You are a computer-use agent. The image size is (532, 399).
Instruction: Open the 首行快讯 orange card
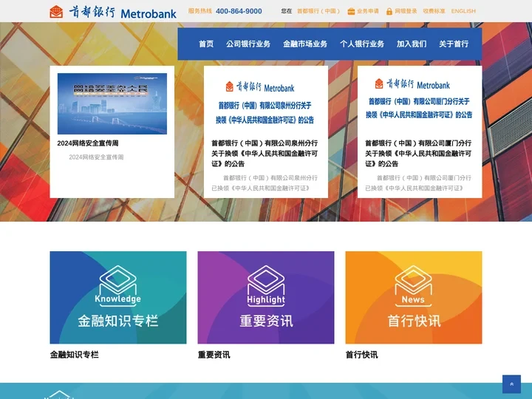click(x=414, y=298)
